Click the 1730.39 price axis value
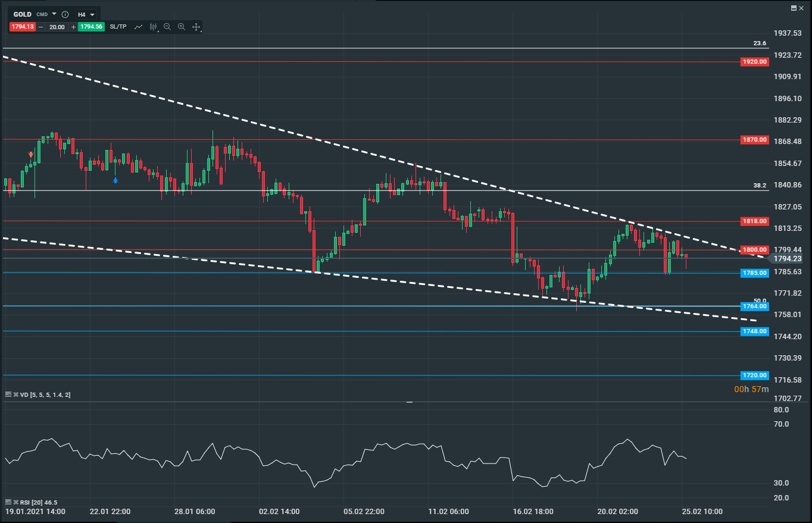The image size is (812, 523). (788, 358)
